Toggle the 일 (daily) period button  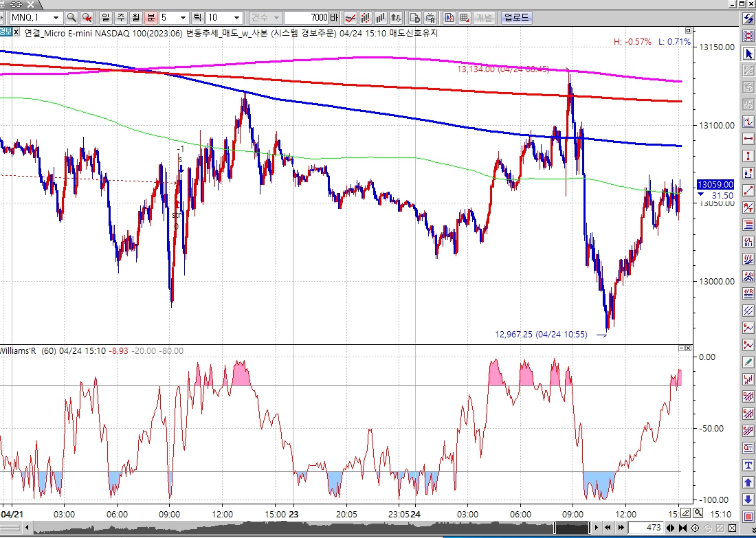(106, 17)
